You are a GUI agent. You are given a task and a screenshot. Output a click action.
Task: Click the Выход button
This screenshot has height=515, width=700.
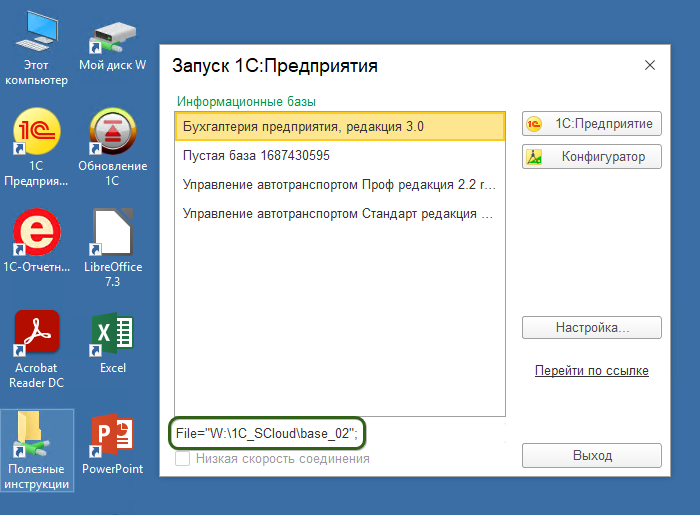pos(592,455)
